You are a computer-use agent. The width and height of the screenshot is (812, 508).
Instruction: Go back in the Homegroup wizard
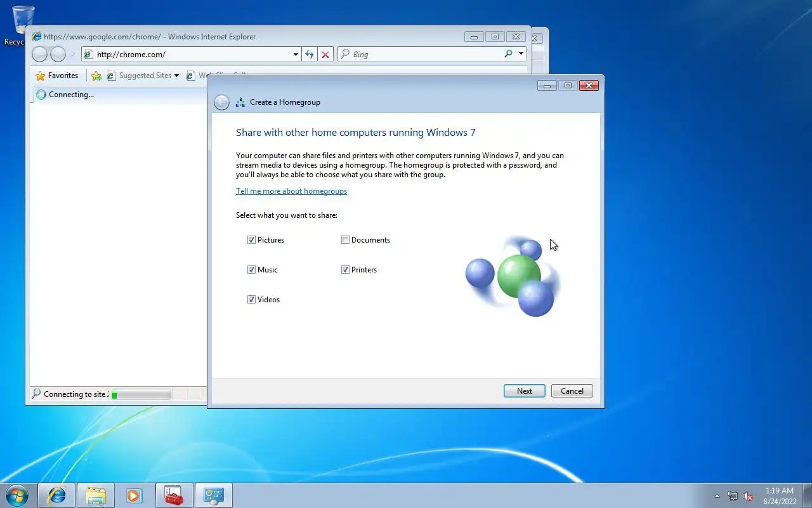click(x=221, y=102)
